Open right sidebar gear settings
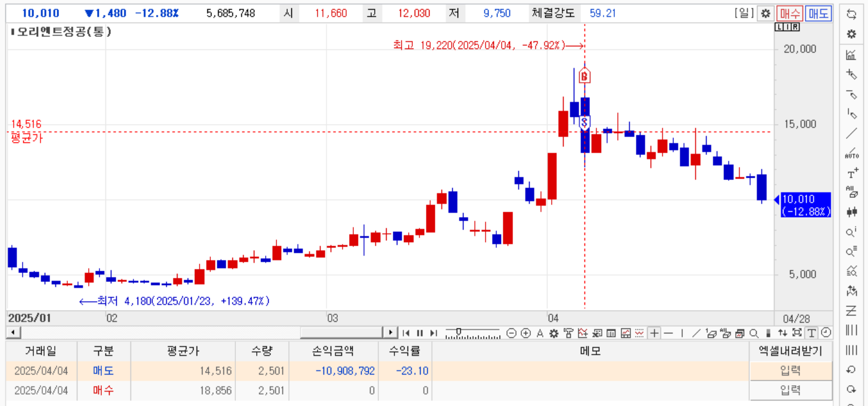The width and height of the screenshot is (868, 406). [851, 34]
